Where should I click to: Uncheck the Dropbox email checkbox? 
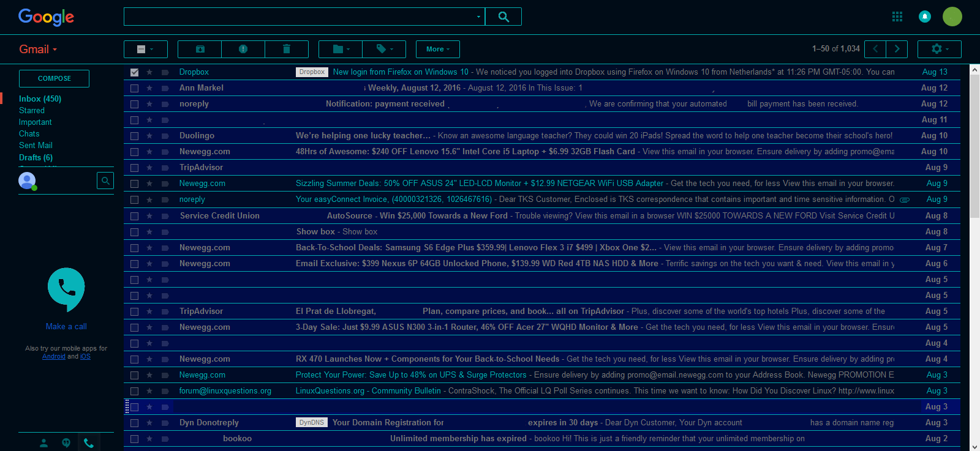click(x=134, y=72)
